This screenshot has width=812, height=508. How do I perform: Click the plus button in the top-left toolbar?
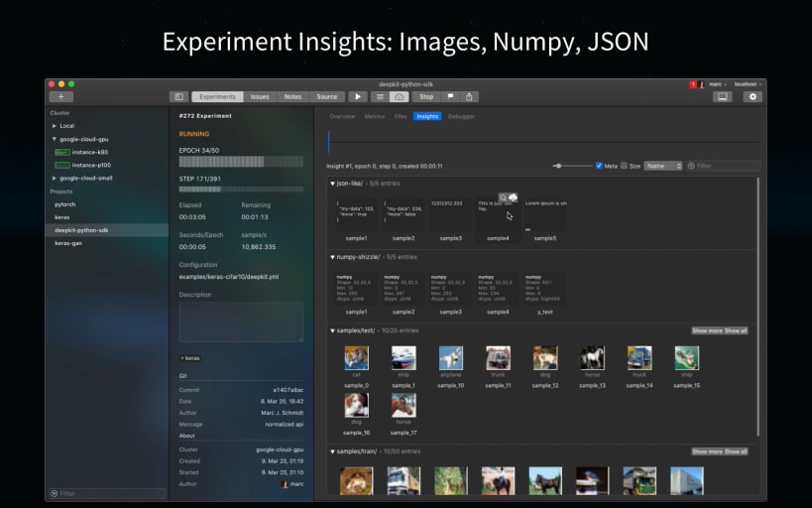pos(60,97)
